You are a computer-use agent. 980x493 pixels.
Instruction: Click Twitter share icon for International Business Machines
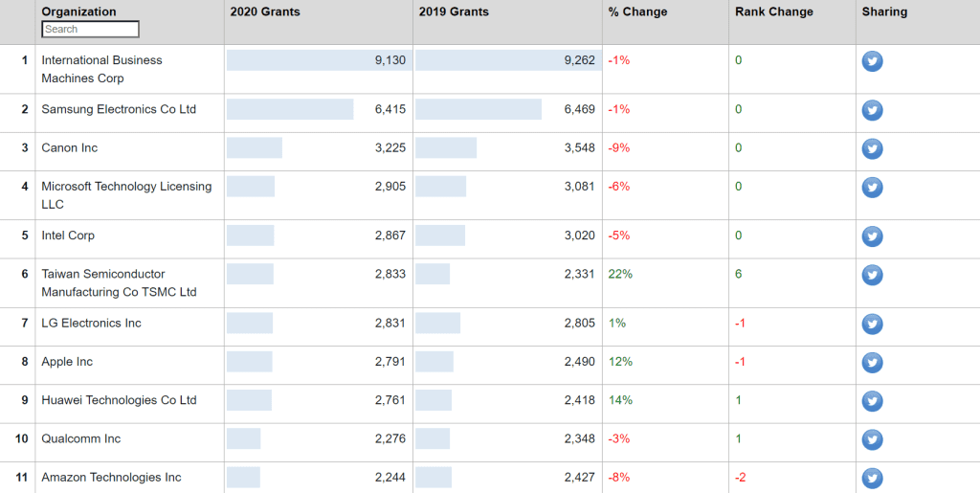pyautogui.click(x=872, y=61)
